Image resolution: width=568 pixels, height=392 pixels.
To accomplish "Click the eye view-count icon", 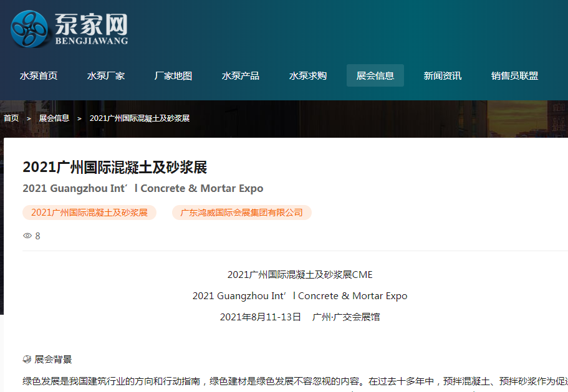I will 27,236.
